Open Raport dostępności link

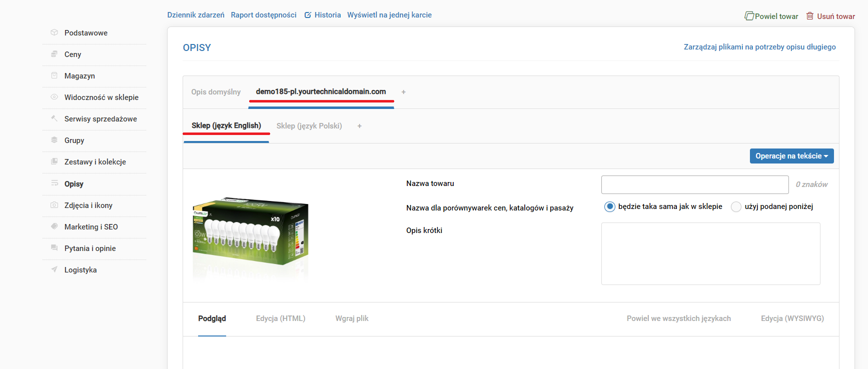coord(264,15)
